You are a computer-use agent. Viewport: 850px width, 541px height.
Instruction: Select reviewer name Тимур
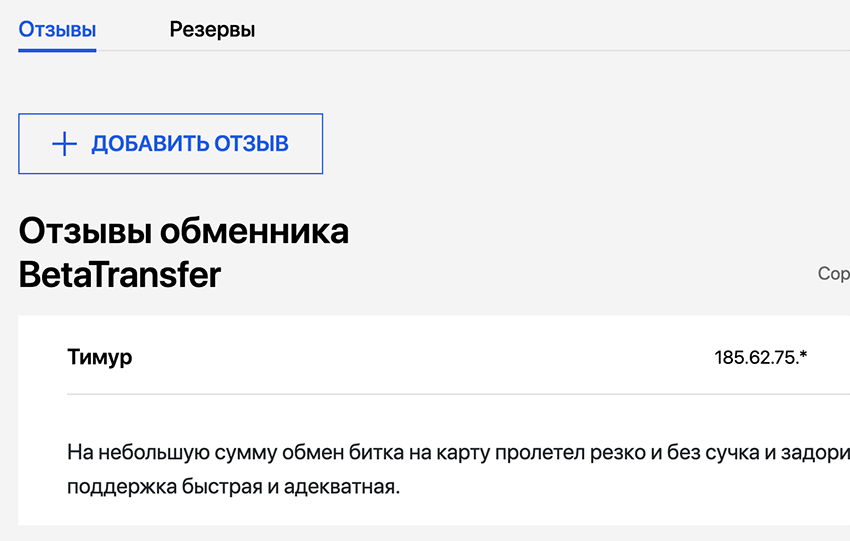pyautogui.click(x=99, y=357)
